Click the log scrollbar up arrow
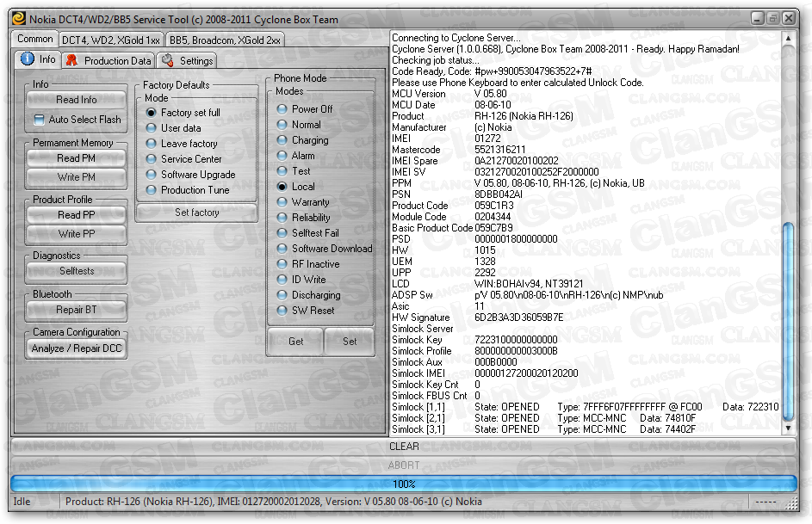 [x=788, y=38]
